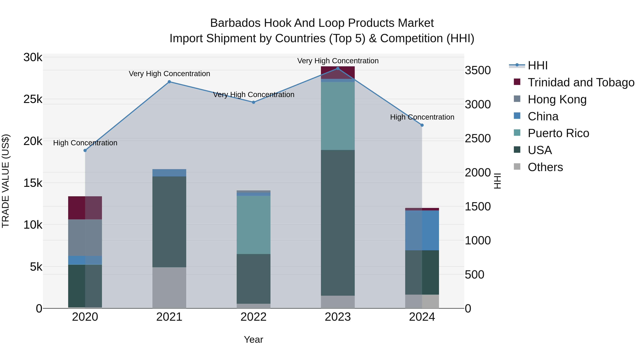Click the 2024 High Concentration annotation

pos(422,117)
